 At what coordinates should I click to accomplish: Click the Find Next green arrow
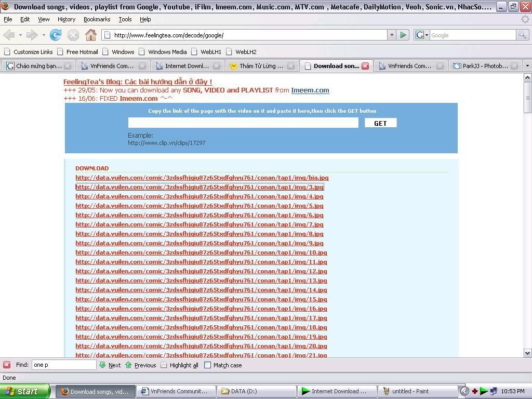(102, 365)
